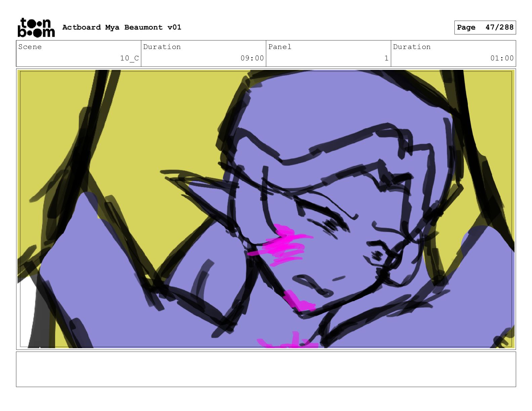The width and height of the screenshot is (532, 411).
Task: Select the title 'Actboard Mya Beaumont v01'
Action: (x=122, y=27)
